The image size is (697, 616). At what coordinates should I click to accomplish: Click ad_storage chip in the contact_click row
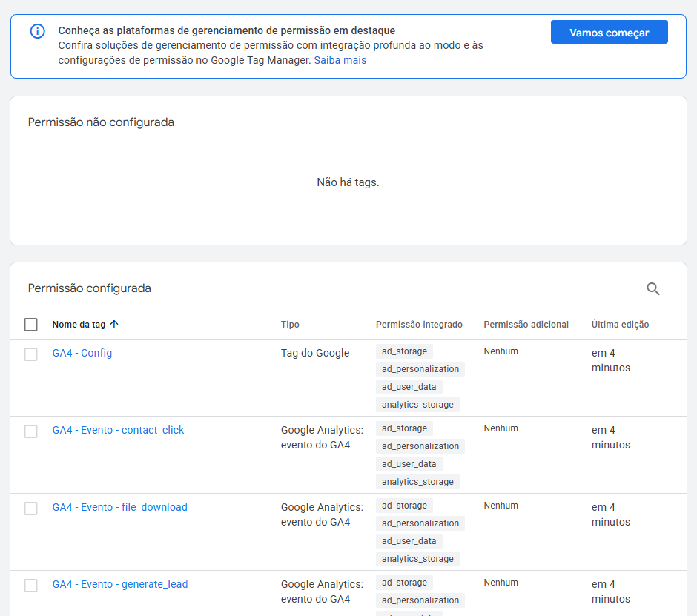[x=404, y=428]
